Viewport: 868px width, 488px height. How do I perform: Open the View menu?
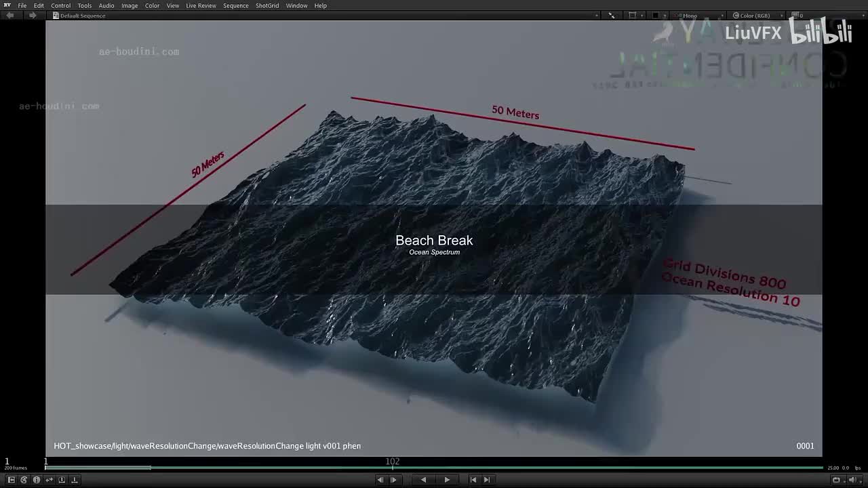pos(173,5)
